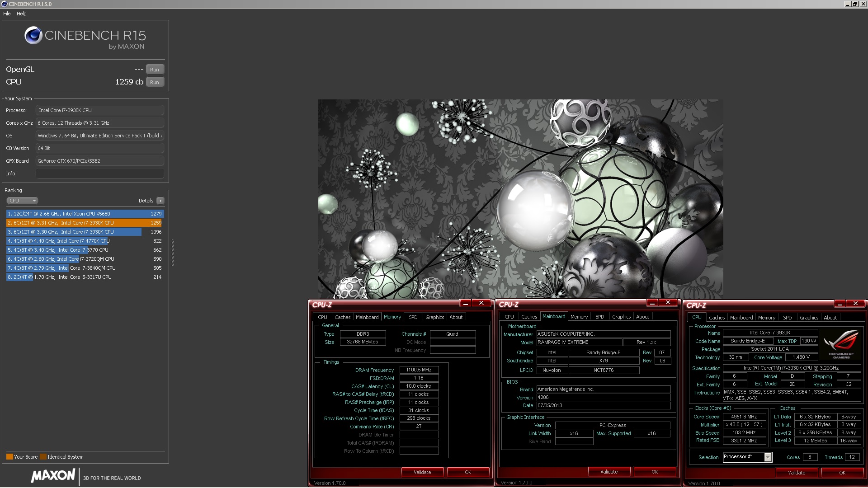The width and height of the screenshot is (868, 488).
Task: Open Mainboard tab in rightmost CPU-Z window
Action: pos(741,318)
